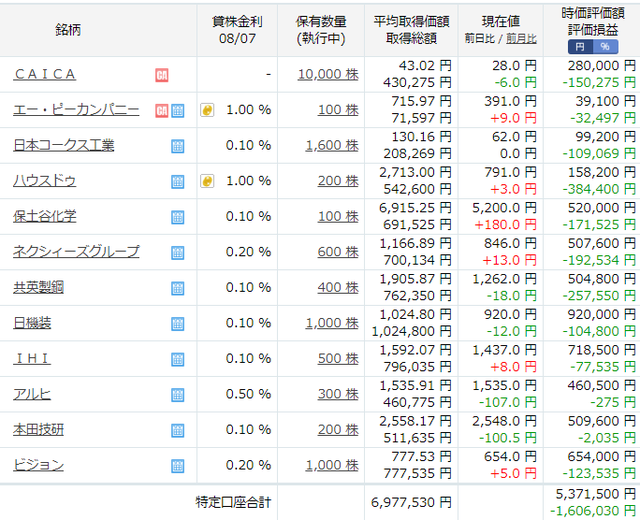Click 1,000 株 holdings for ビジョン
The height and width of the screenshot is (520, 640).
tap(332, 465)
